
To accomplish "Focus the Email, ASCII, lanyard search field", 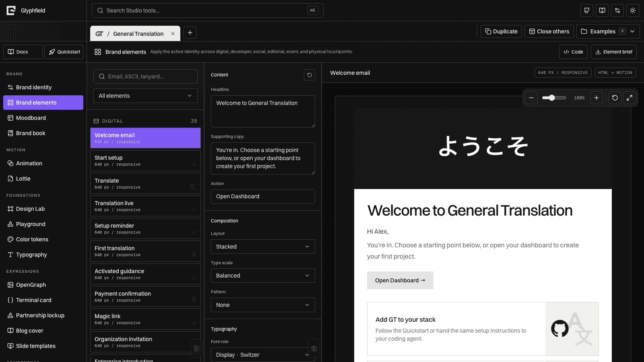I will (145, 76).
